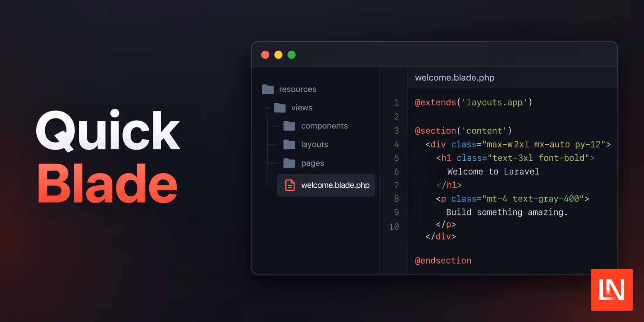Click the LN Laravel News logo
The width and height of the screenshot is (644, 322).
612,290
